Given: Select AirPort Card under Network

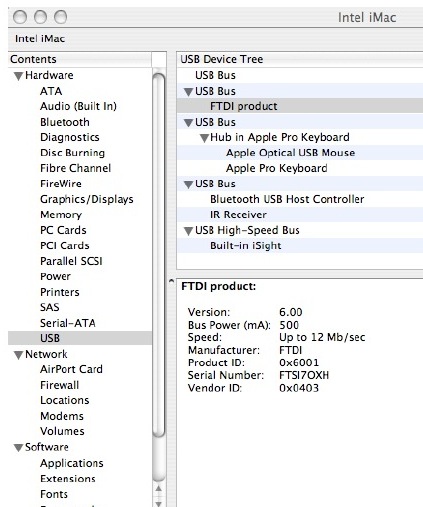Looking at the screenshot, I should 71,369.
